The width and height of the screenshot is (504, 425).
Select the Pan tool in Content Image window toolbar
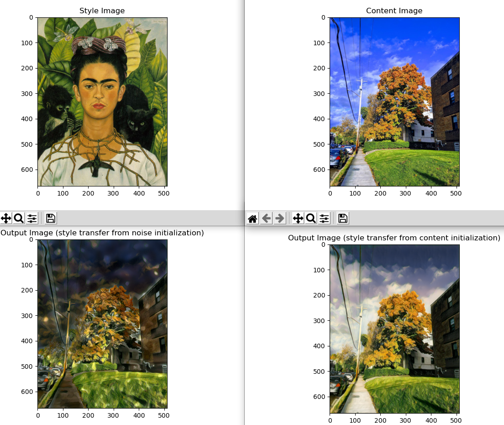(x=298, y=218)
